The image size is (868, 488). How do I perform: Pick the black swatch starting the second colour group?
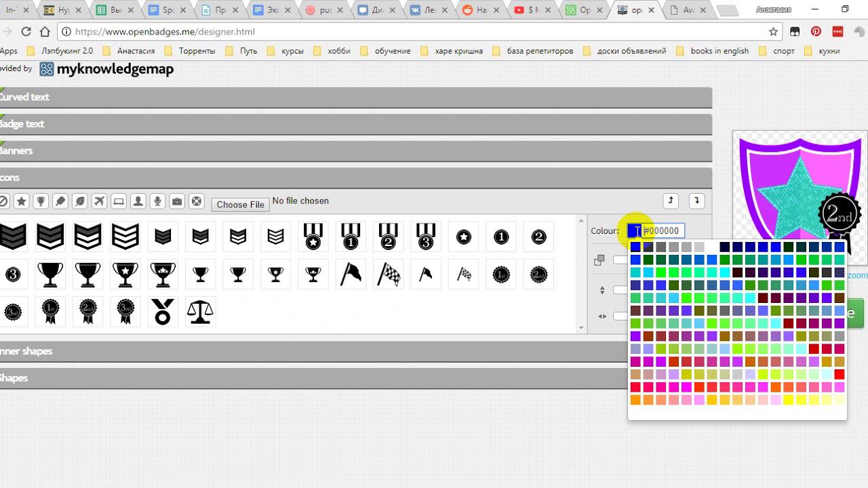(x=725, y=247)
